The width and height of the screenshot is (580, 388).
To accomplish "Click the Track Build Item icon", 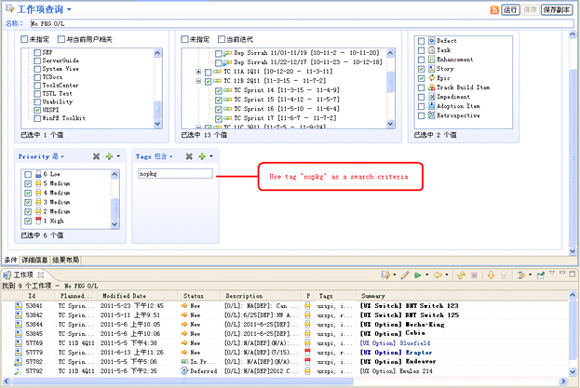I will click(431, 87).
